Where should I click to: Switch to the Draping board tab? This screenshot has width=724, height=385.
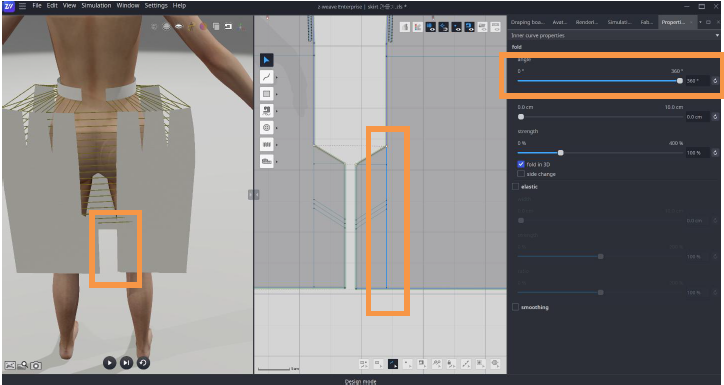coord(527,22)
